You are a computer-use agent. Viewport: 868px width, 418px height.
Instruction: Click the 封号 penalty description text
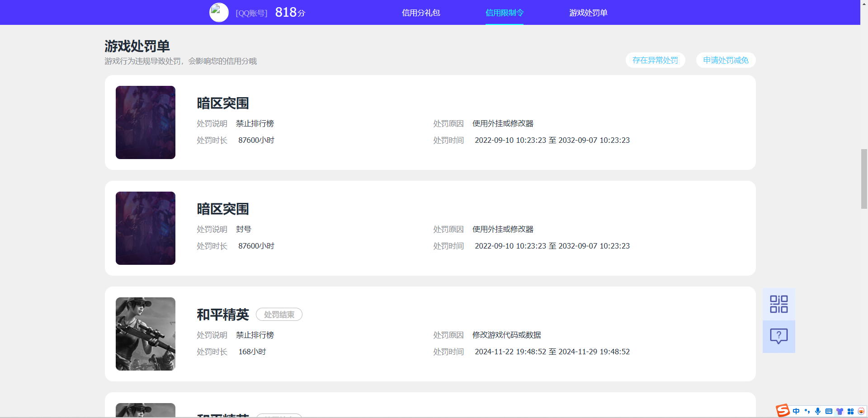pos(244,229)
